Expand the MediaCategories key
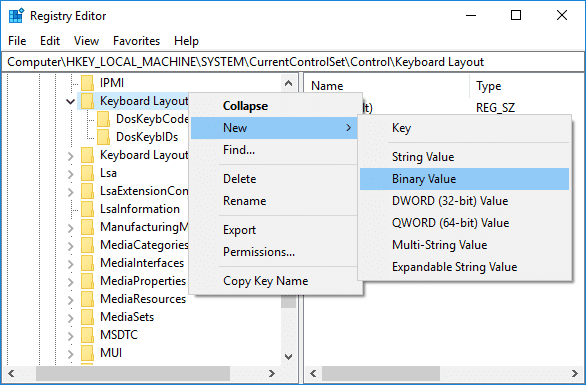This screenshot has height=385, width=586. pos(71,245)
